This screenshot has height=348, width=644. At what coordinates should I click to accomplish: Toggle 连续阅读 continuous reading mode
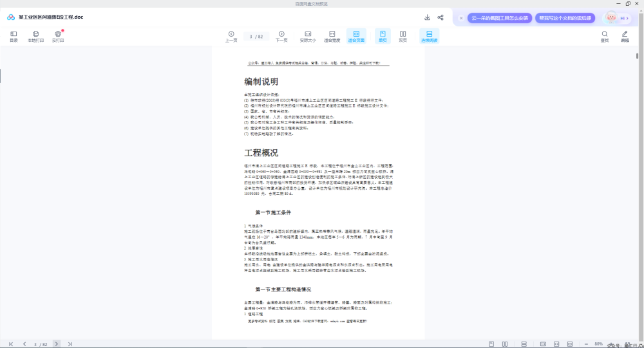(x=429, y=36)
